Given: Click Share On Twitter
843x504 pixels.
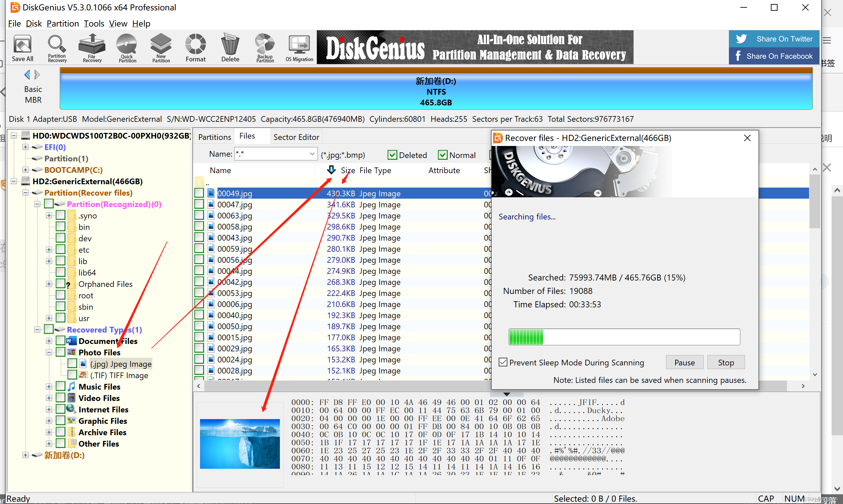Looking at the screenshot, I should pyautogui.click(x=774, y=39).
